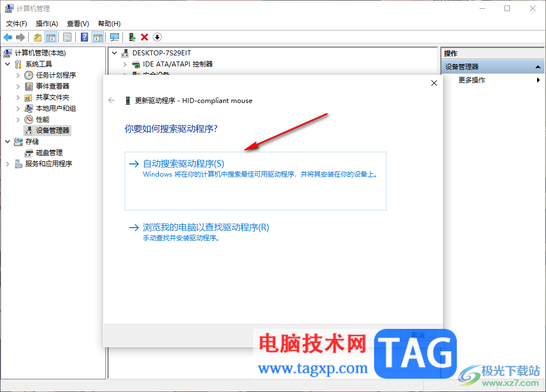Click the 共享文件夹 icon
Screen dimensions: 546x392
tap(29, 97)
